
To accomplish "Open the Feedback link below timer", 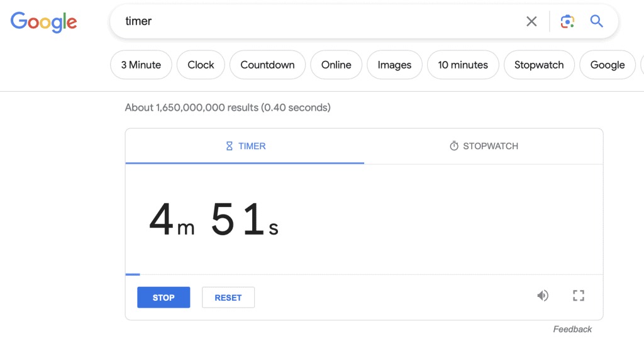I will click(x=572, y=329).
